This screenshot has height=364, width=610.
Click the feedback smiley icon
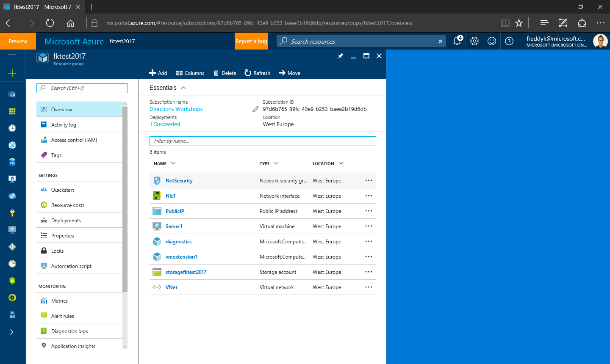(x=492, y=41)
